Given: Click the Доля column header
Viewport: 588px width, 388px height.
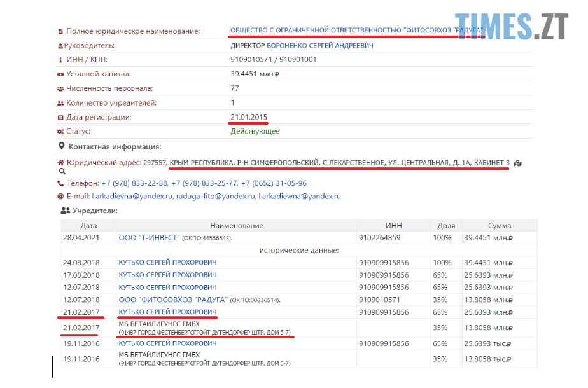Looking at the screenshot, I should coord(446,226).
